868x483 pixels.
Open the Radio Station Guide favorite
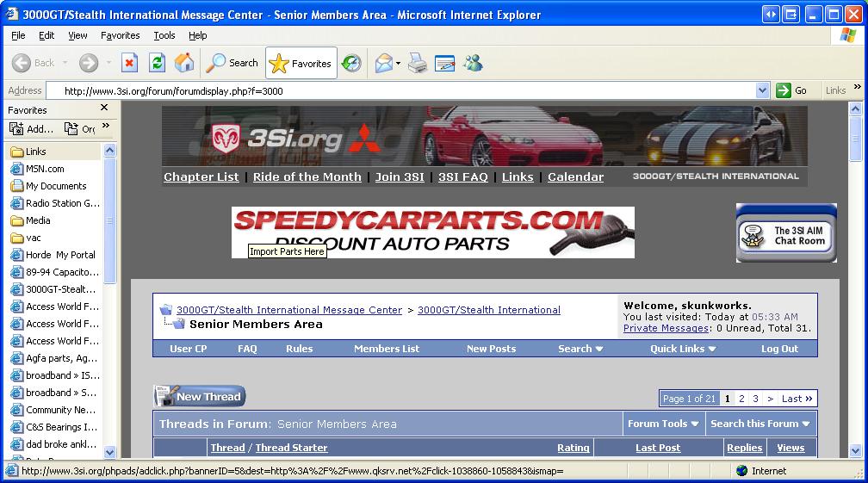click(55, 203)
